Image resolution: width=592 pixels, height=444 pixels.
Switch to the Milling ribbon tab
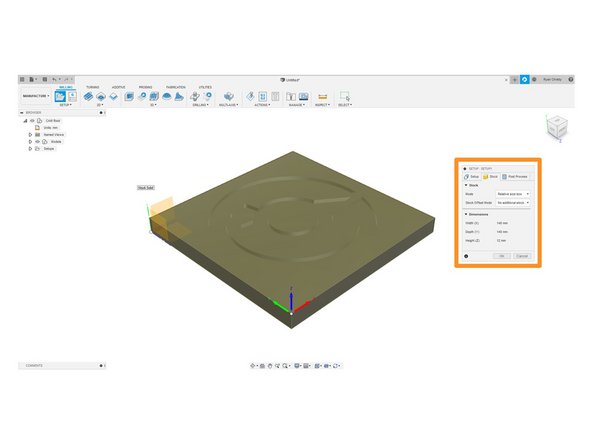point(66,87)
